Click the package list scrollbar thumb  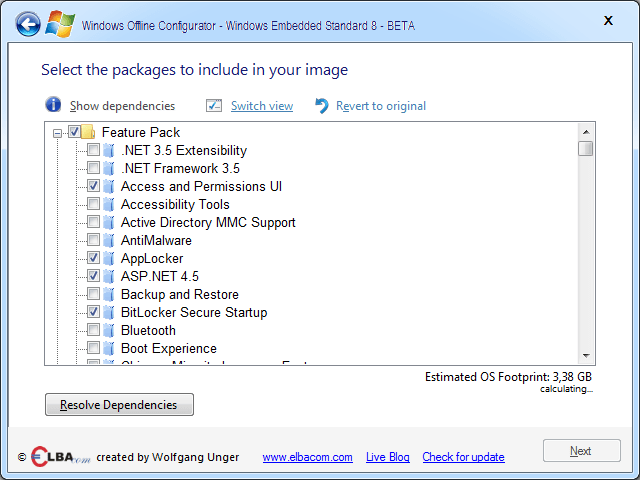(x=586, y=149)
